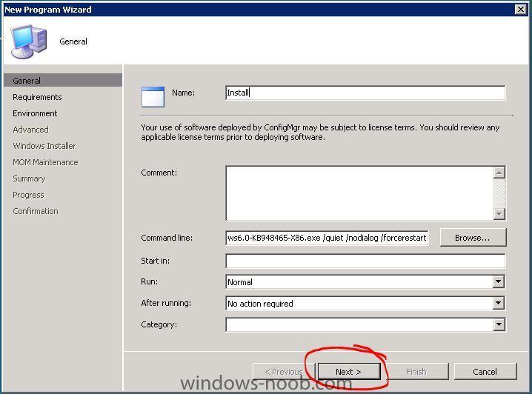Click into the Comment text area
The image size is (532, 394).
[x=359, y=193]
